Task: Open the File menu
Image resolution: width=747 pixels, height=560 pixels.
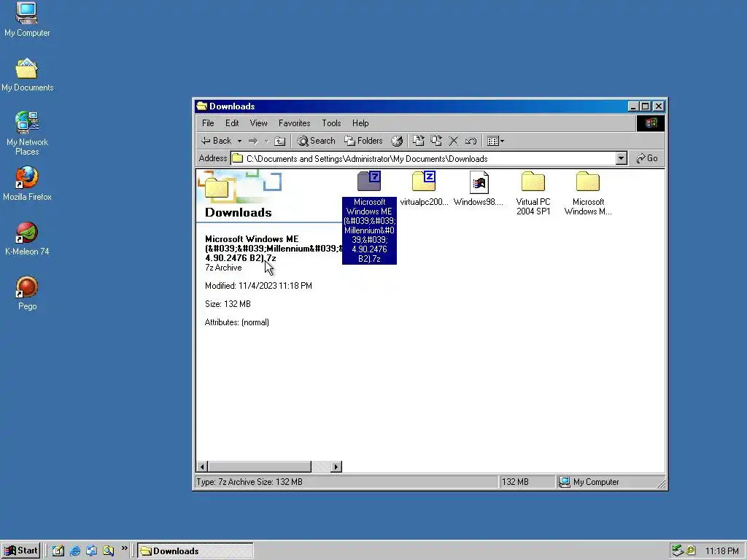Action: [208, 122]
